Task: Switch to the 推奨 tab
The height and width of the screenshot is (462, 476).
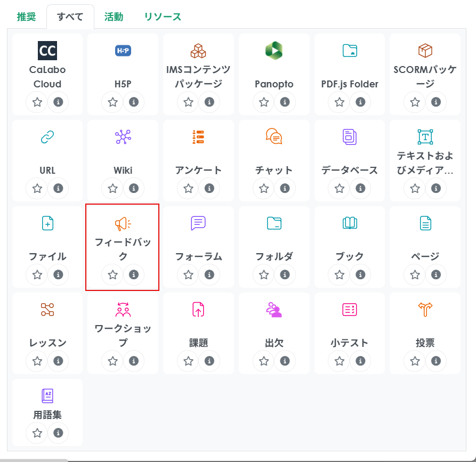Action: 27,17
